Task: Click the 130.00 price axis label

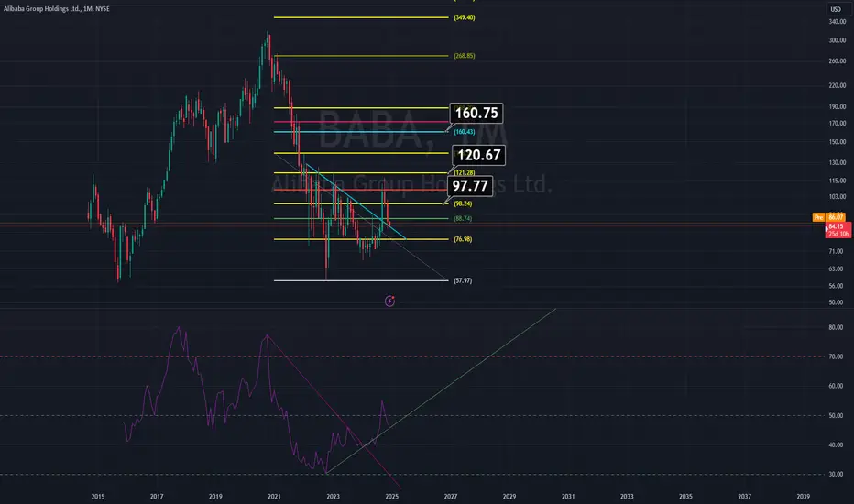Action: [838, 162]
